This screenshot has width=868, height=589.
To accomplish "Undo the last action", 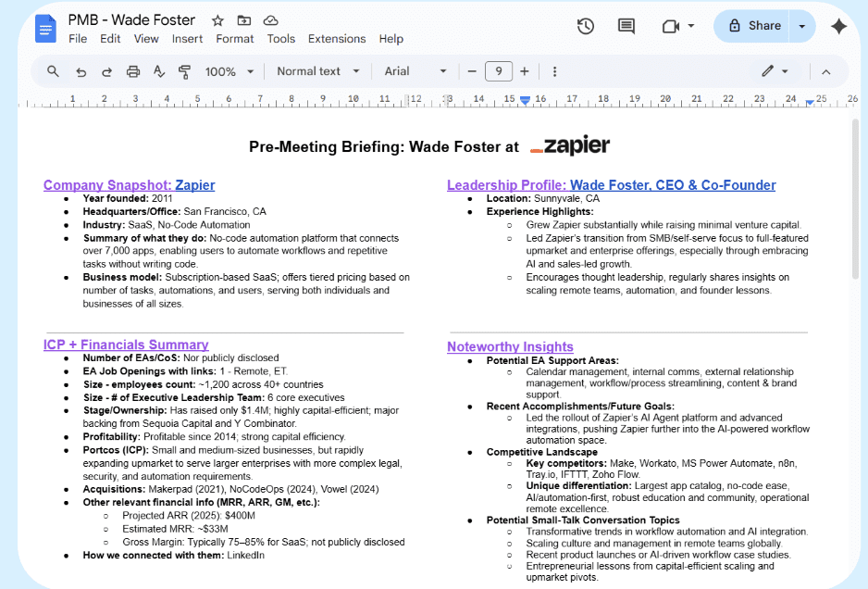I will pos(81,71).
